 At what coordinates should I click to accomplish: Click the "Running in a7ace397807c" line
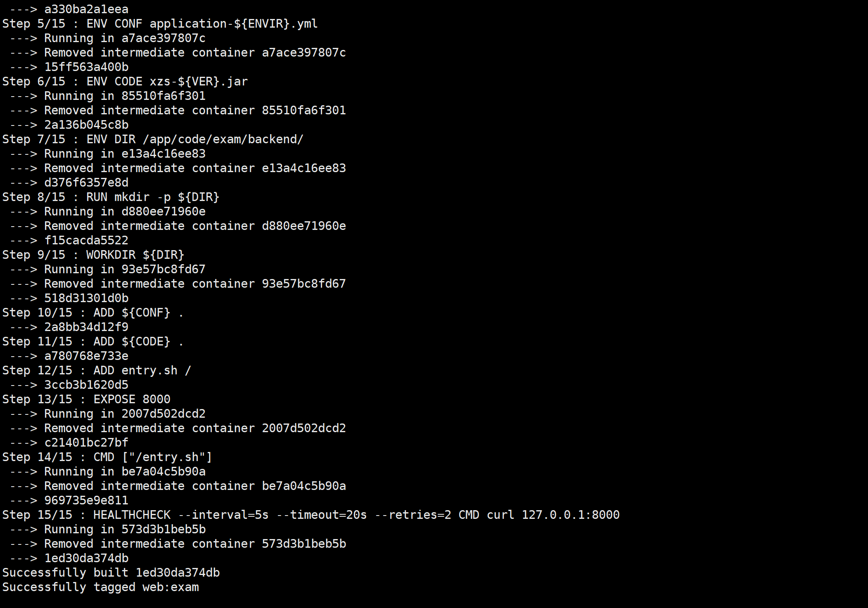125,38
